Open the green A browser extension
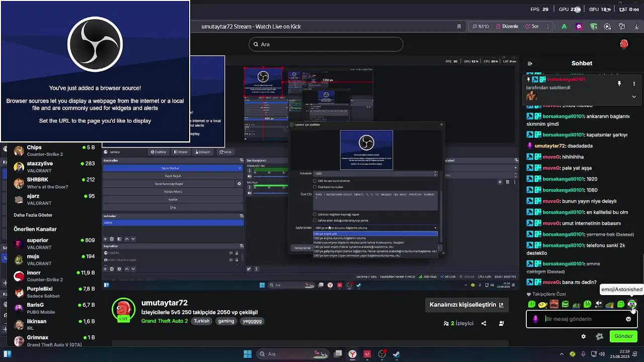 point(564,26)
